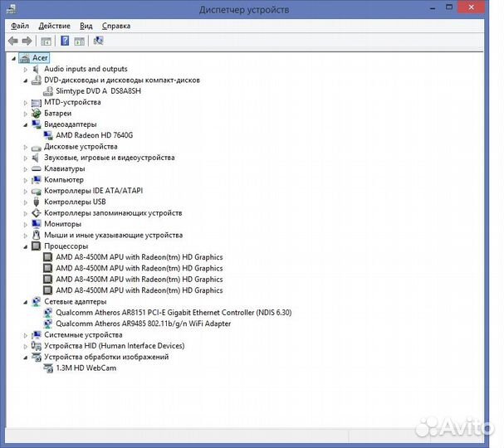Collapse the Видеоадаптеры category
This screenshot has height=448, width=504.
26,125
